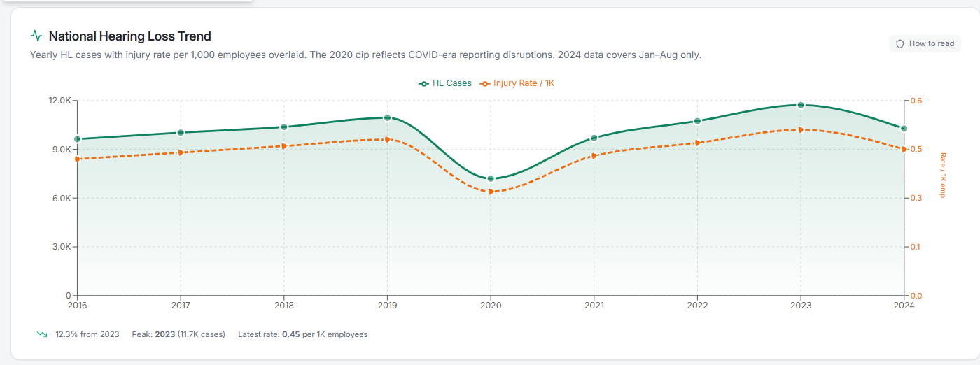Click the 2022 x-axis year label
980x365 pixels.
pos(697,306)
